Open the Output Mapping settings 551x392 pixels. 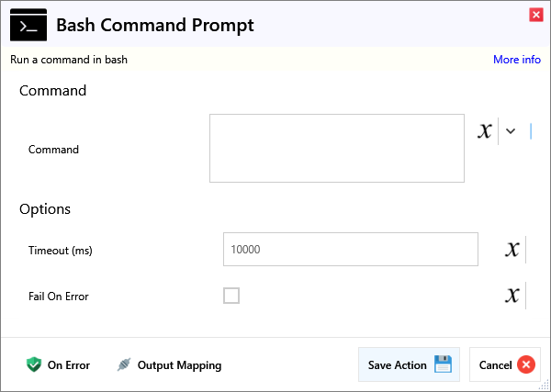(179, 364)
